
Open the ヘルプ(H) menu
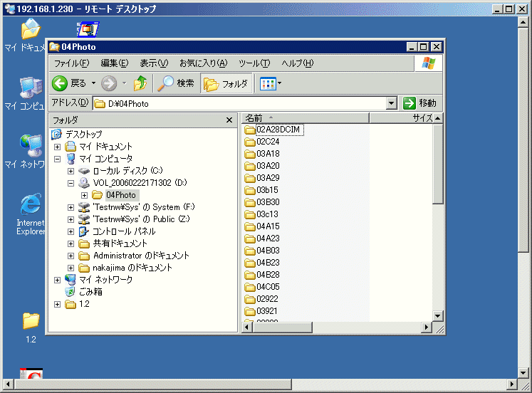(298, 63)
